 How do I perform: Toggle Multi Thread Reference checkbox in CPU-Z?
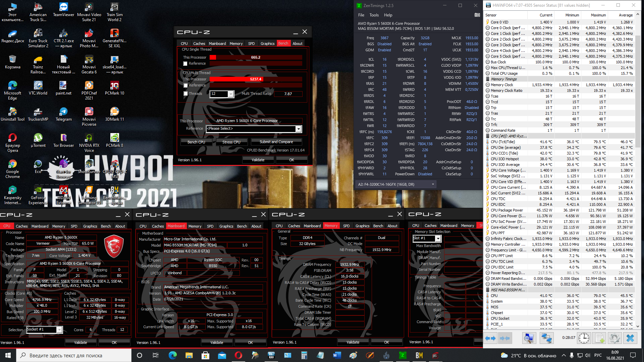(185, 85)
